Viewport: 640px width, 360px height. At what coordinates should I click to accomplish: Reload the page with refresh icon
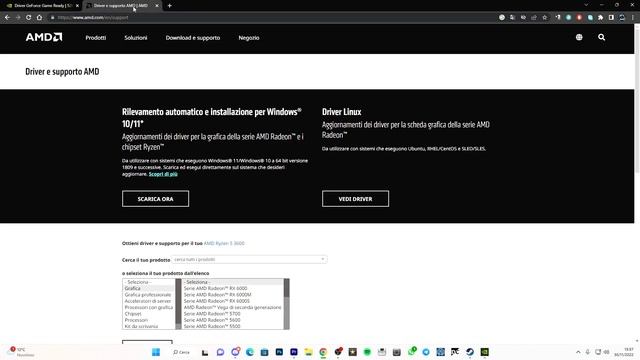point(29,17)
